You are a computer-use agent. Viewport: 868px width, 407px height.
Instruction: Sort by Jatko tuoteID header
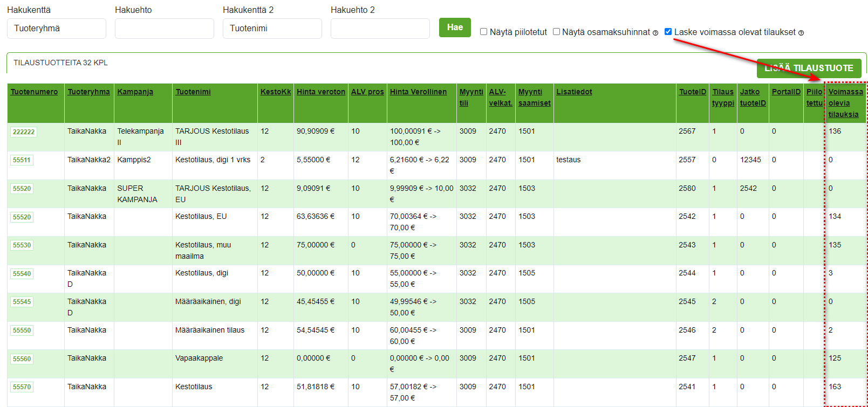[753, 98]
